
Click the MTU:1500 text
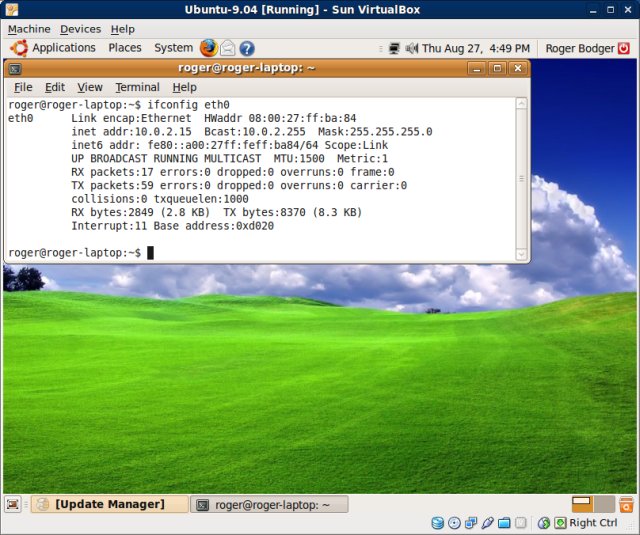point(299,159)
